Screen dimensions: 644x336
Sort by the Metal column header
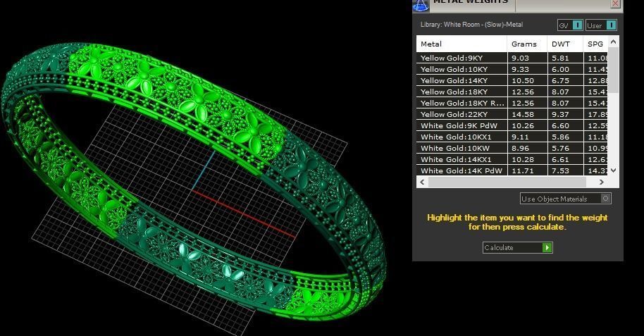click(462, 44)
